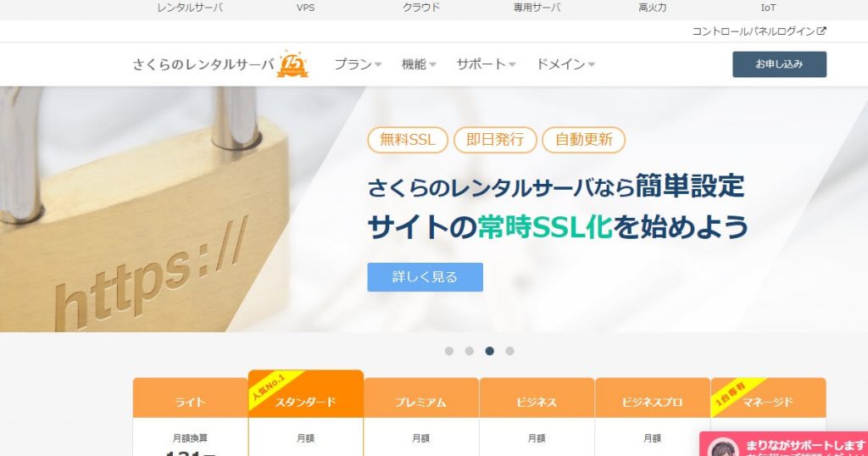Click the 詳しく見る button
Image resolution: width=868 pixels, height=456 pixels.
coord(426,276)
